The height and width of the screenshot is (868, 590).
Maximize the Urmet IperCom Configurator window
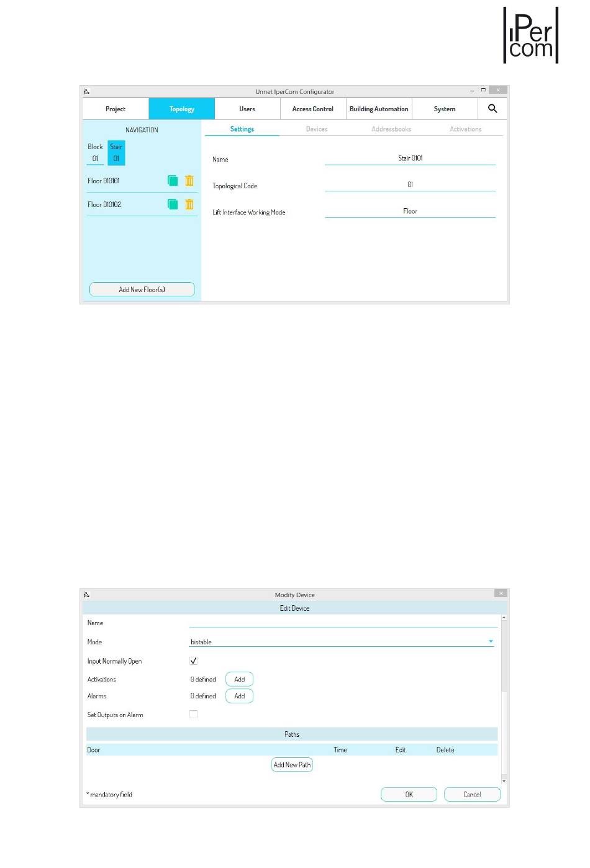click(x=483, y=90)
